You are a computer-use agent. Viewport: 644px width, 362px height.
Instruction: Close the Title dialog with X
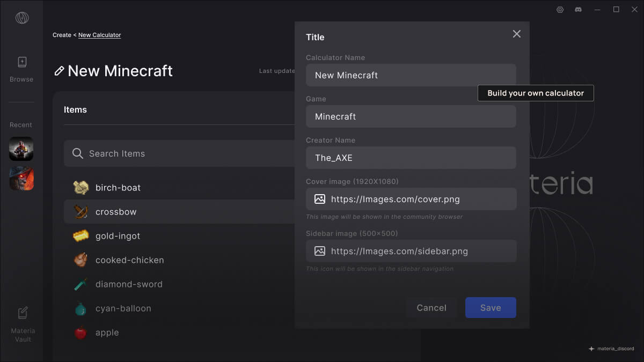pyautogui.click(x=516, y=34)
